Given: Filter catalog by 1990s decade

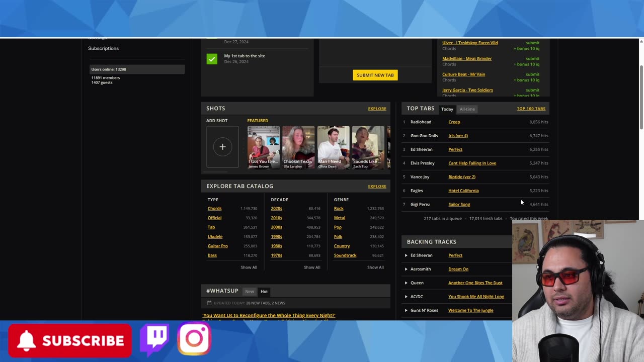Looking at the screenshot, I should [x=276, y=237].
